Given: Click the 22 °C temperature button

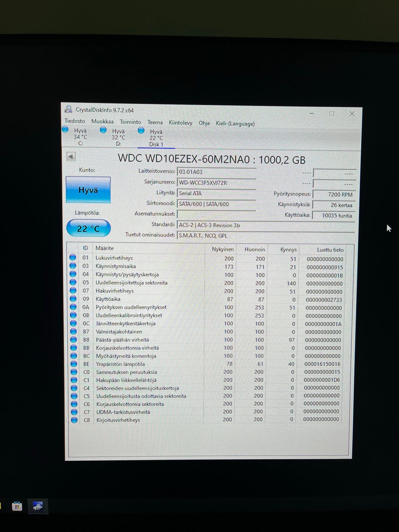Looking at the screenshot, I should (x=89, y=228).
